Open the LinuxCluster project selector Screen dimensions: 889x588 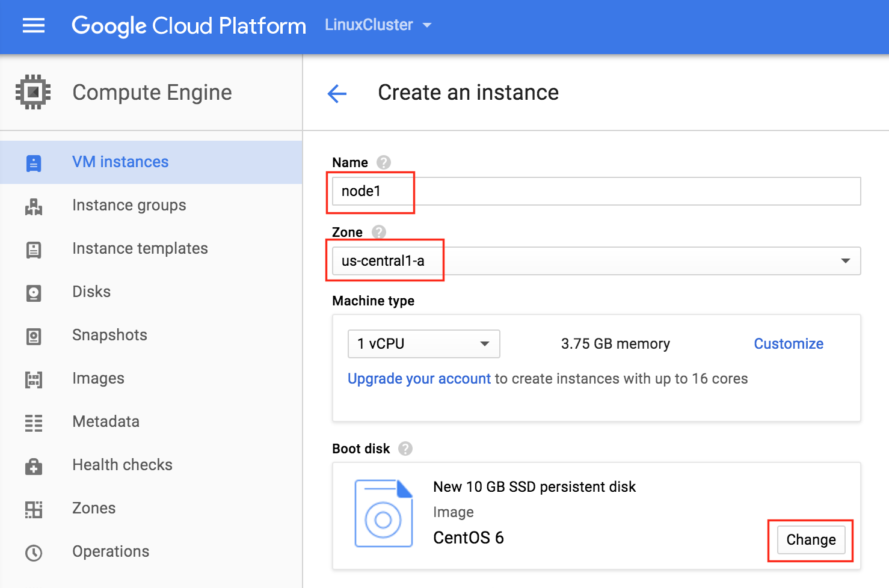tap(378, 25)
